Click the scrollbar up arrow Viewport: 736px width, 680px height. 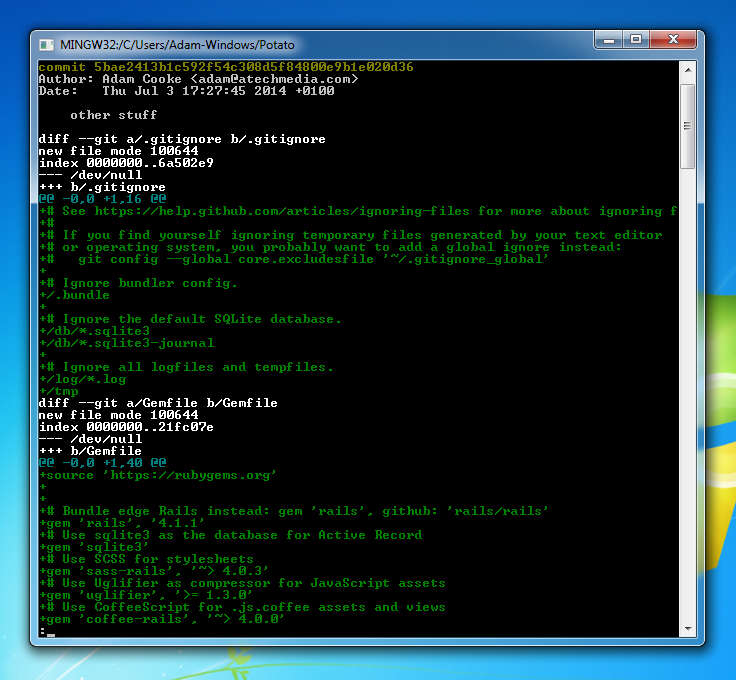(688, 70)
